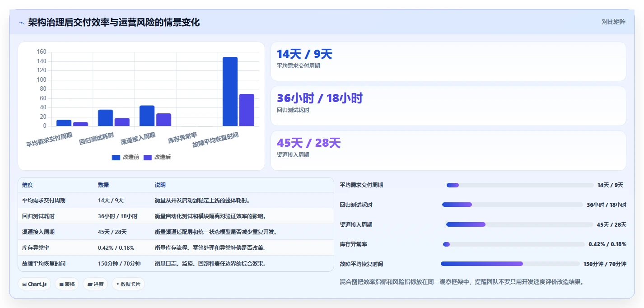Click the 45天 / 28天 data card value
This screenshot has width=644, height=308.
pos(308,143)
